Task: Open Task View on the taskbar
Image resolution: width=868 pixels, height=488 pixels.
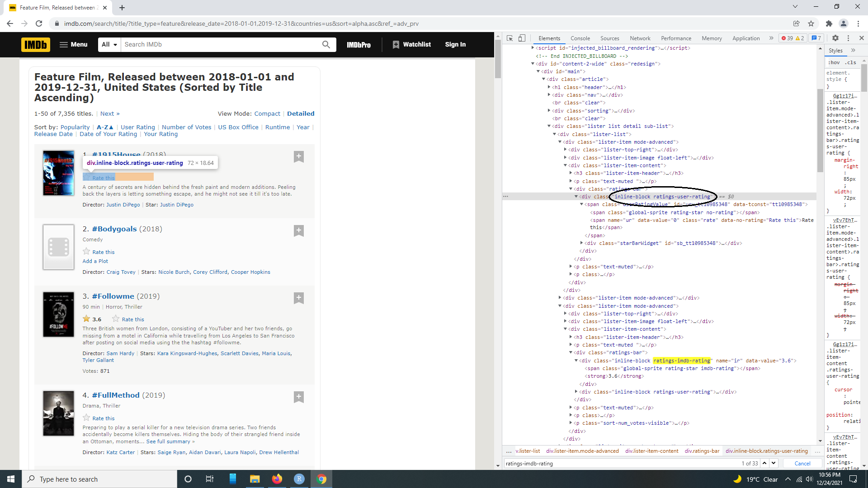Action: coord(210,479)
